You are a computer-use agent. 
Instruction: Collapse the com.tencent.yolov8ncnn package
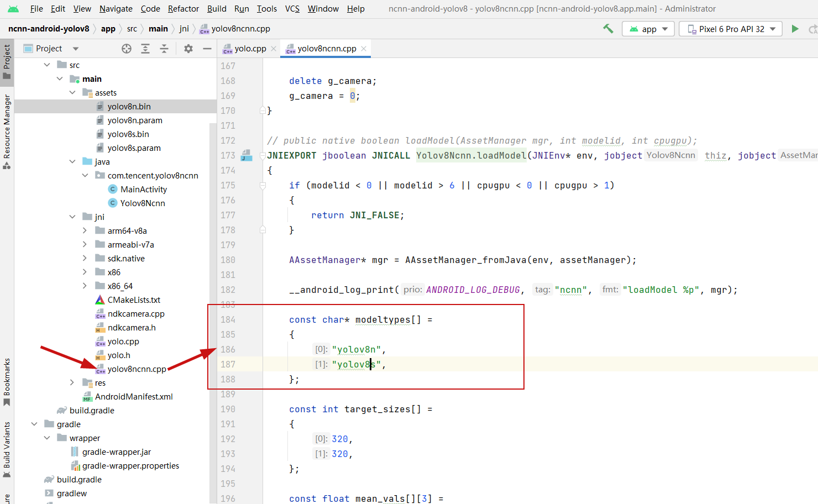point(85,176)
